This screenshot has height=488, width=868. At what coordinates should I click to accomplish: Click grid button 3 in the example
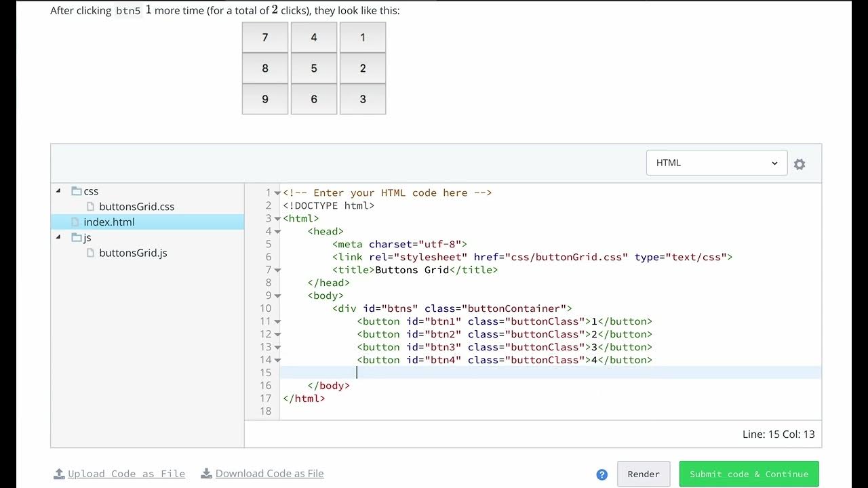pos(363,99)
